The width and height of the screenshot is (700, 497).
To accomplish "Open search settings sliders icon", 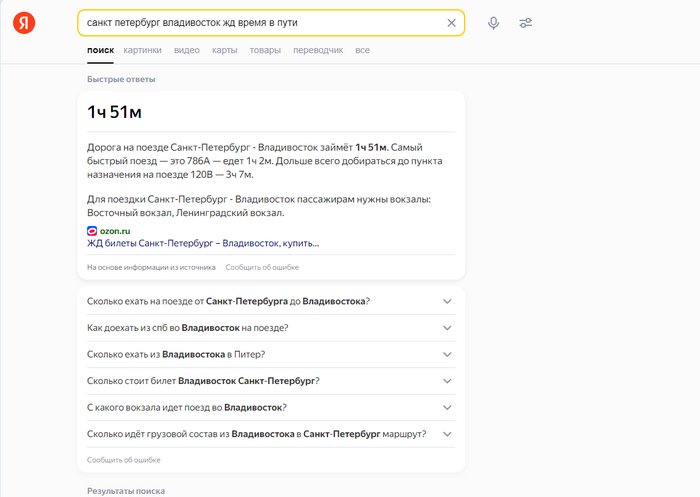I will coord(525,23).
